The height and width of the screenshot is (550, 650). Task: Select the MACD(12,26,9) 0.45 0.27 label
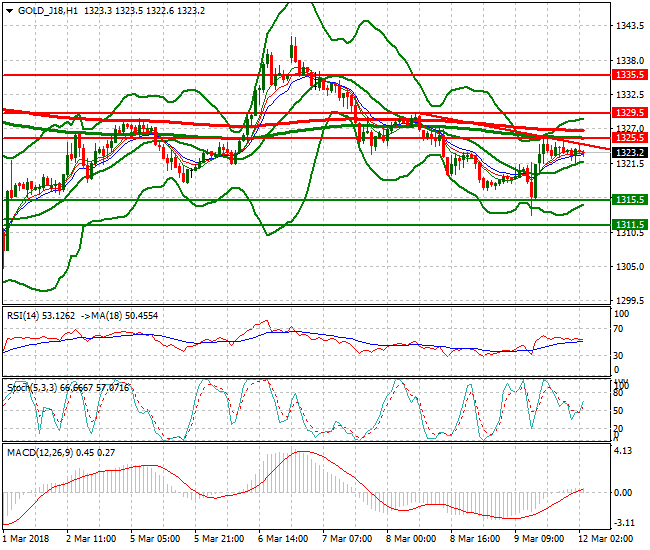tap(61, 453)
